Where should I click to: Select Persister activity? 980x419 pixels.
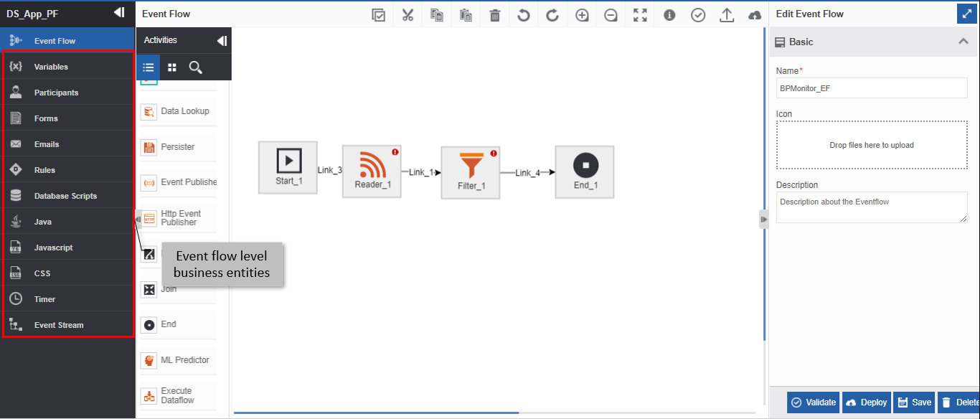176,147
